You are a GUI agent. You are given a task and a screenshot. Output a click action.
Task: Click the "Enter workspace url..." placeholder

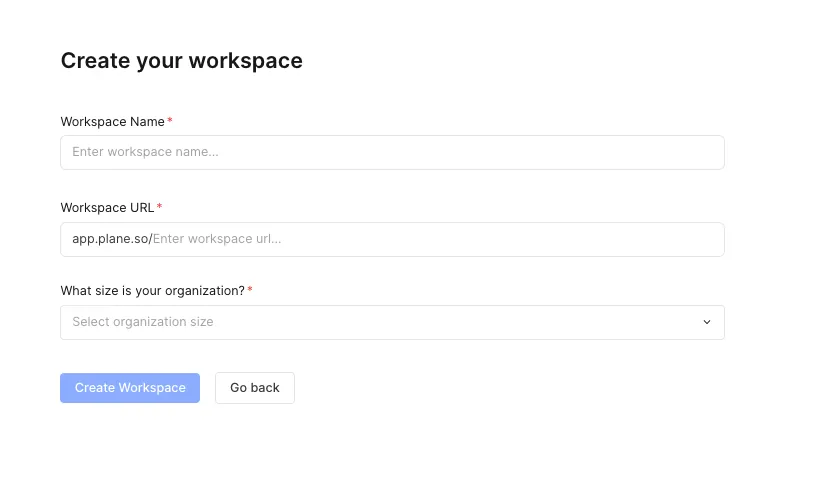pos(217,239)
